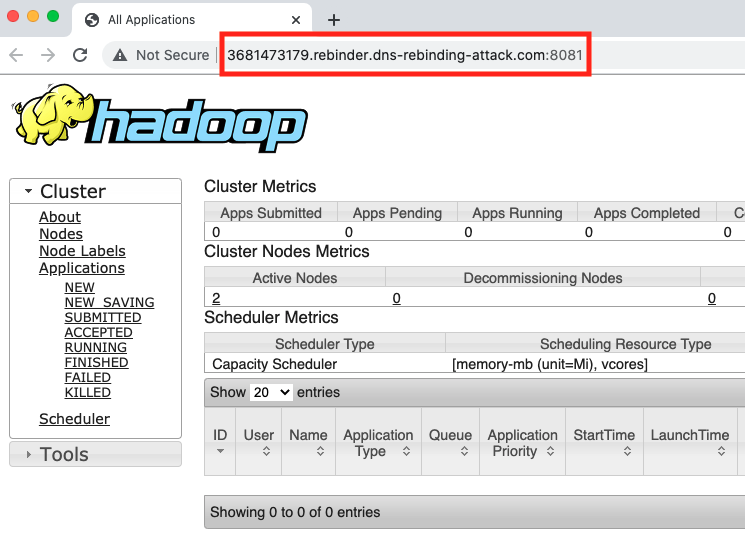Open the Scheduler link

pos(74,419)
